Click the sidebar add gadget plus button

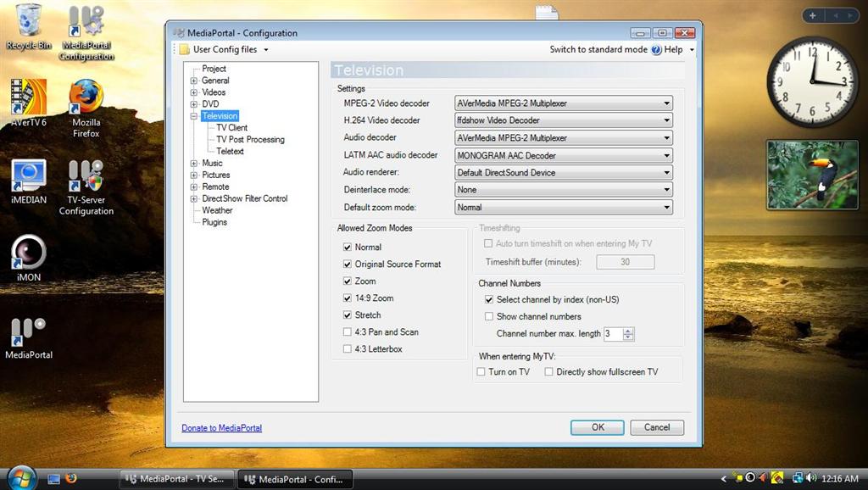(x=813, y=15)
